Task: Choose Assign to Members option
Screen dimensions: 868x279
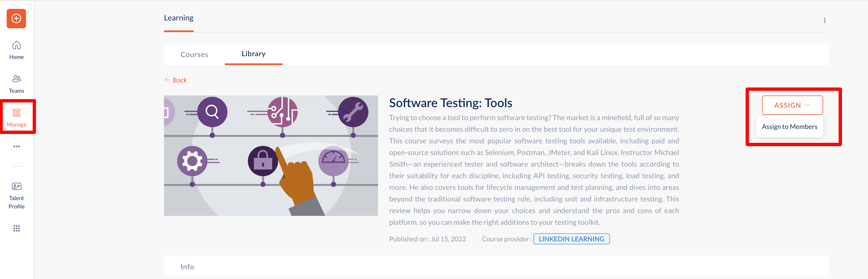Action: [x=789, y=127]
